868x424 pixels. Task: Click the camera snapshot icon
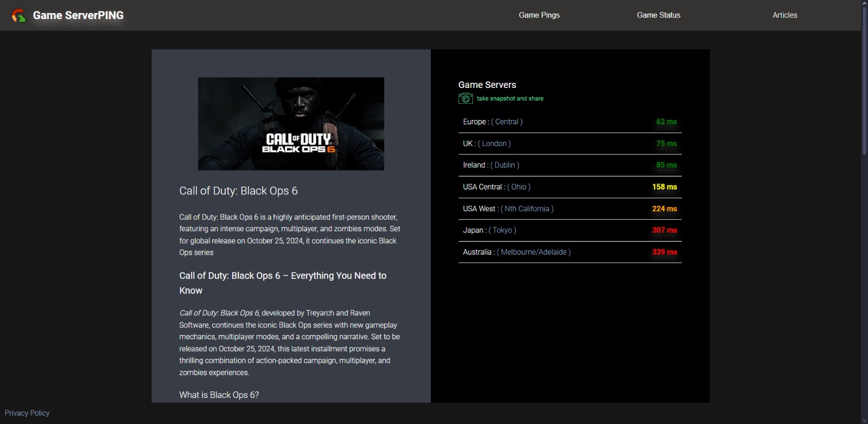(x=465, y=98)
